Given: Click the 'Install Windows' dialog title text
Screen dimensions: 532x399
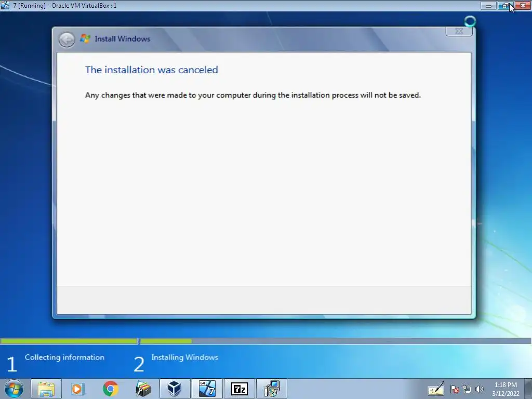Looking at the screenshot, I should click(123, 38).
